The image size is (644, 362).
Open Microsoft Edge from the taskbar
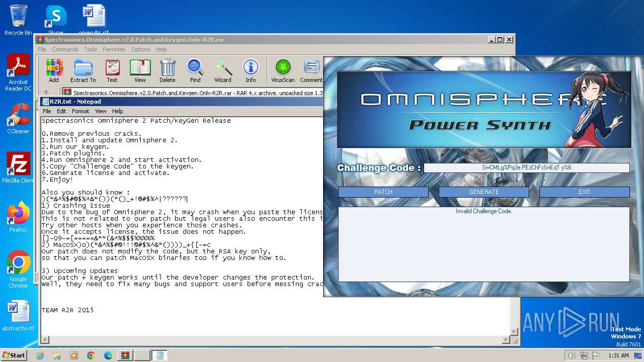108,355
